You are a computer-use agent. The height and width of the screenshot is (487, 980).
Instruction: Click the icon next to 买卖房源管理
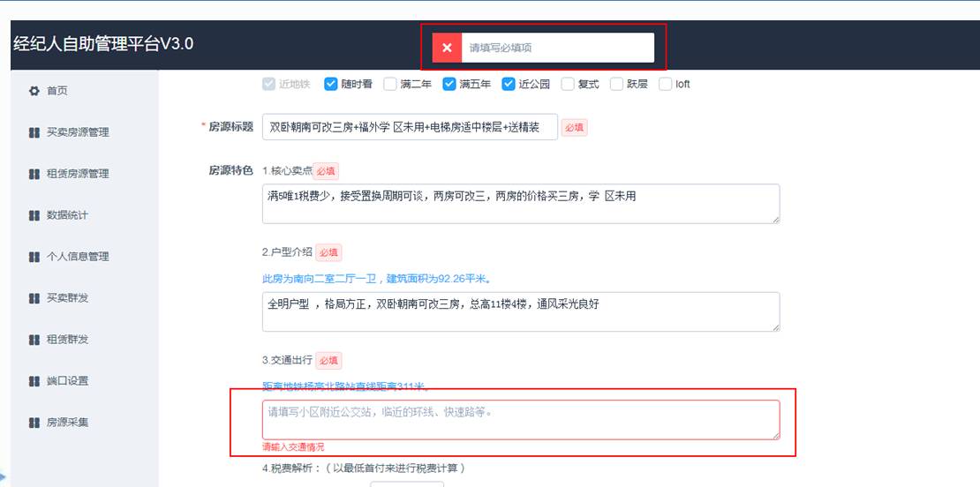tap(34, 132)
